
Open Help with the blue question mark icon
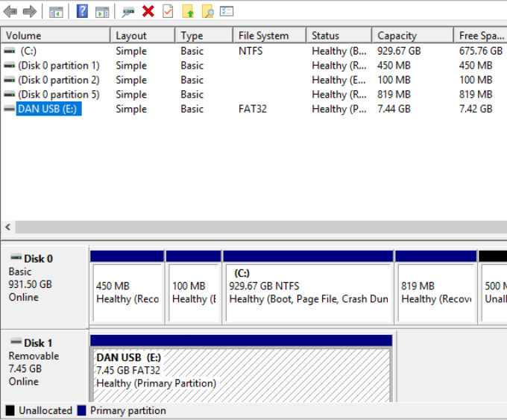[82, 11]
